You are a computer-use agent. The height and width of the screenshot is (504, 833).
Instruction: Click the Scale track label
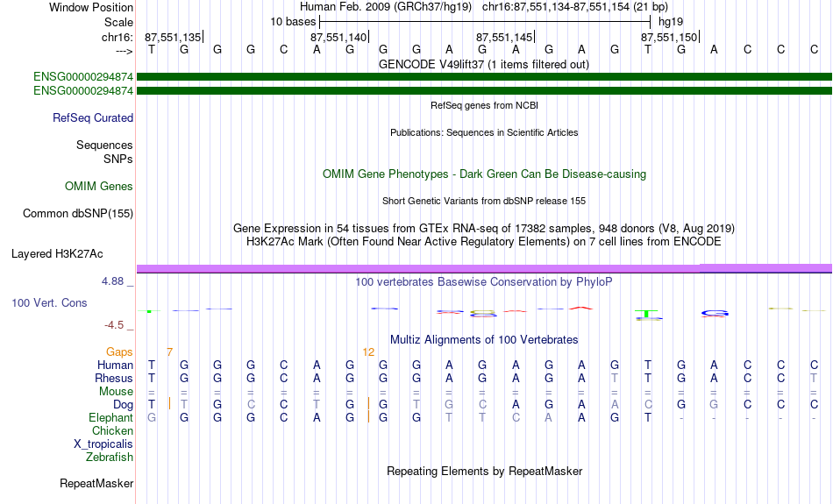pyautogui.click(x=118, y=22)
